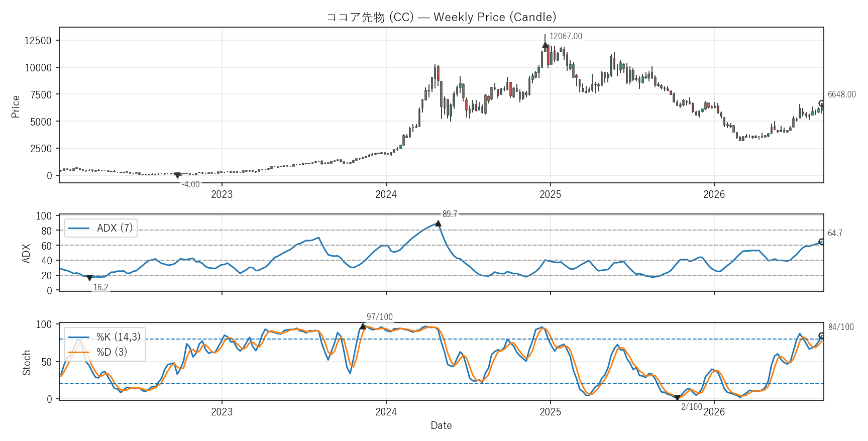Click the up-triangle marker at the ADX peak
Viewport: 868px width, 441px height.
438,224
